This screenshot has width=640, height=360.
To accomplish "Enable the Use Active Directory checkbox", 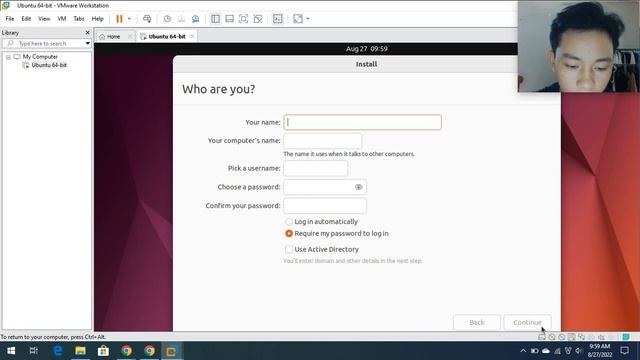I will tap(289, 249).
